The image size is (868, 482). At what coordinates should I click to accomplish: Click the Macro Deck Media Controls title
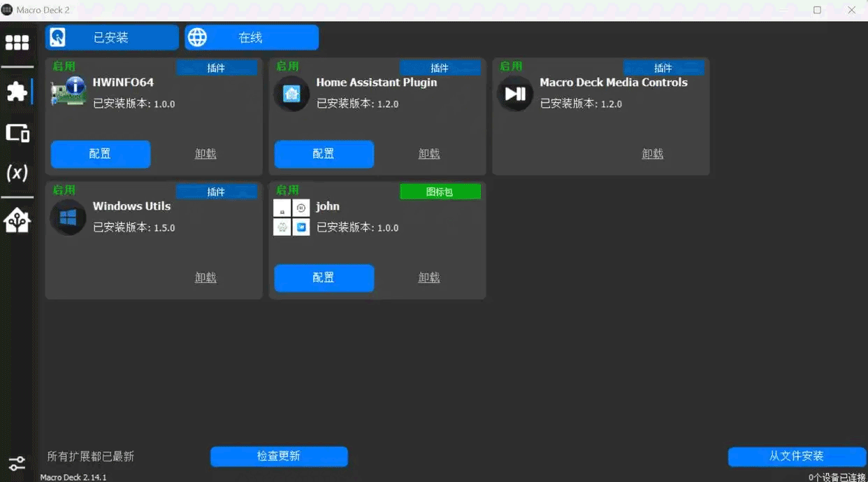pos(614,83)
